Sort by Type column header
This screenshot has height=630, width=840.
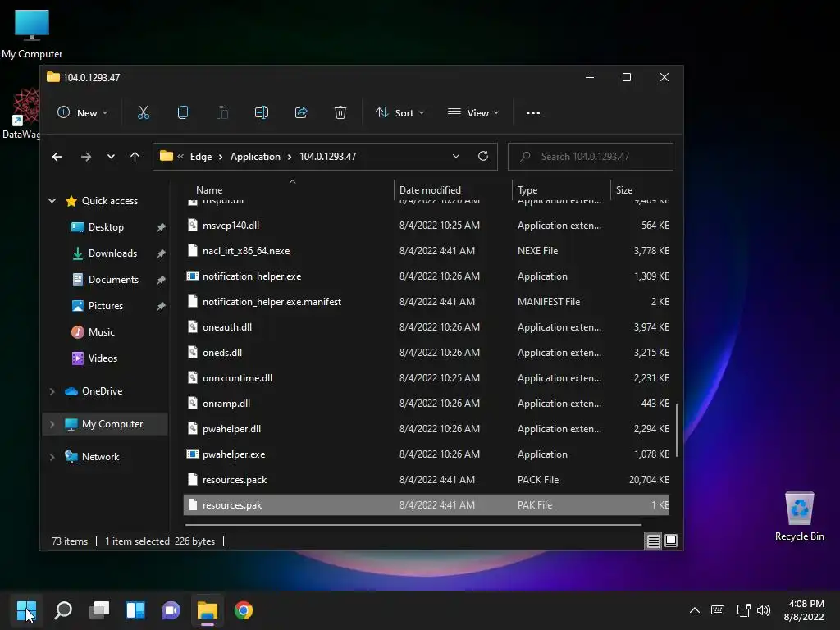(x=561, y=189)
